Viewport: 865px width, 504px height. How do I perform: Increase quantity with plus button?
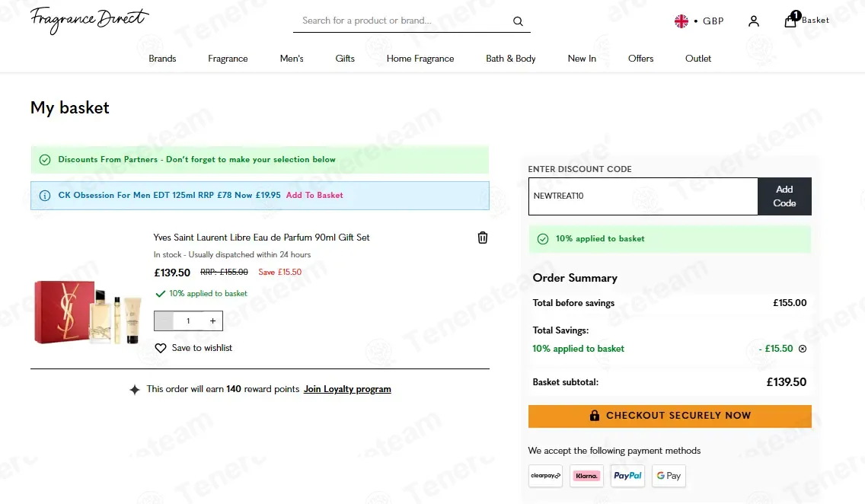[213, 321]
